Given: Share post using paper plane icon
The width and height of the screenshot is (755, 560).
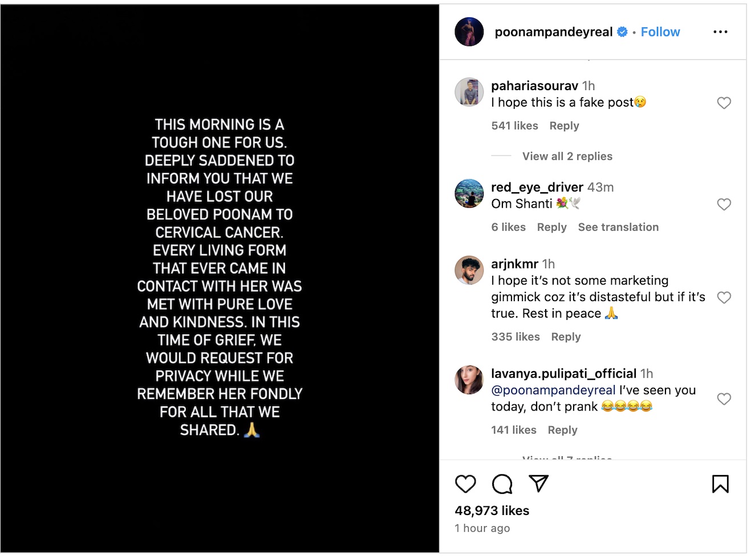Looking at the screenshot, I should click(x=538, y=484).
